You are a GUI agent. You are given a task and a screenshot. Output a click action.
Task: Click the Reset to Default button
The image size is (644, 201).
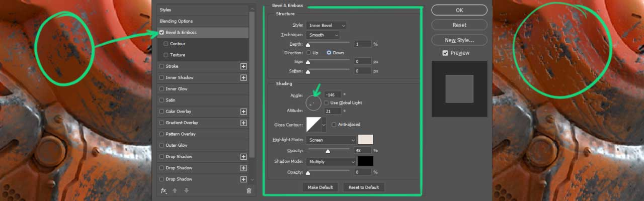364,187
